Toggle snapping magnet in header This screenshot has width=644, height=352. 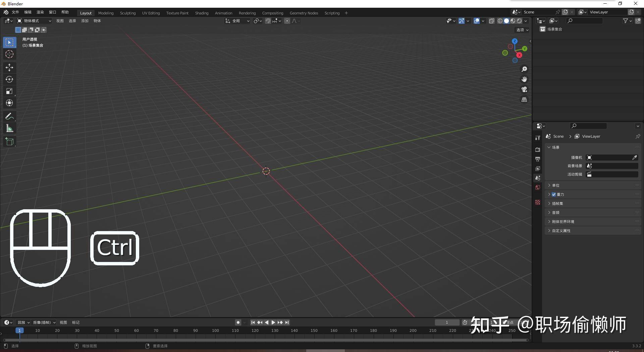pos(268,21)
